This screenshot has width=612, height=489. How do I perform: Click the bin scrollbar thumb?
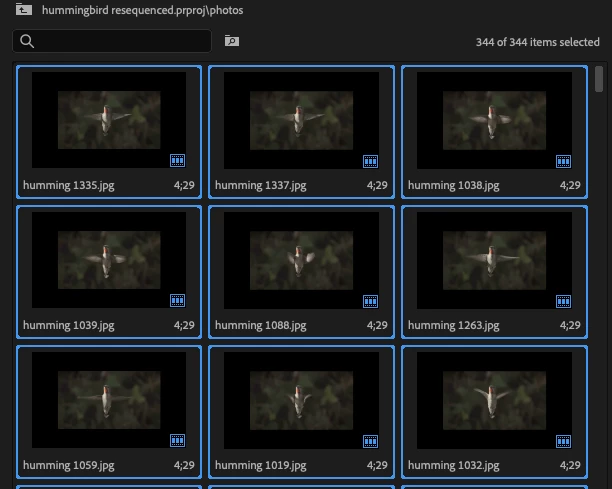(599, 79)
